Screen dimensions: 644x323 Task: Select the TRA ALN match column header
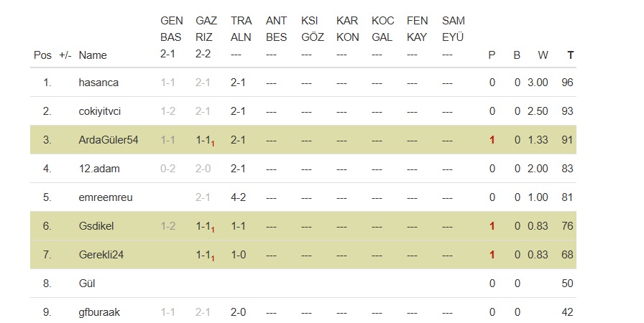241,29
